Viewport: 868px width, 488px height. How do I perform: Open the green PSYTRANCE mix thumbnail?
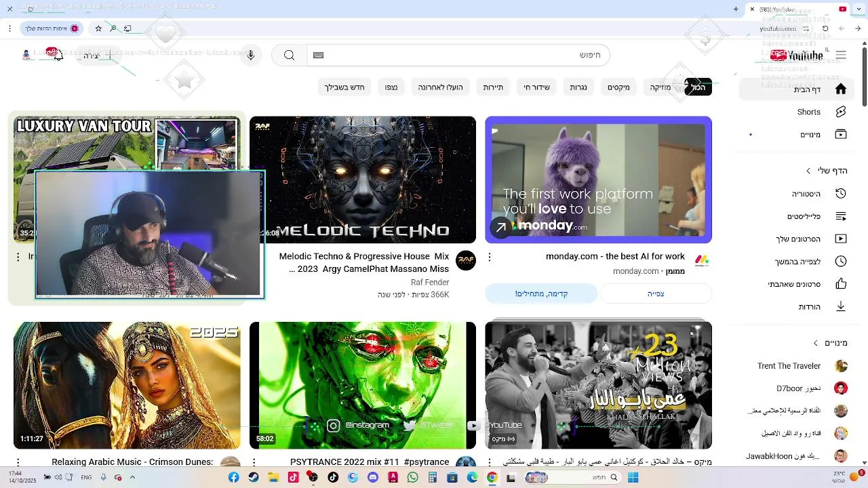tap(363, 385)
